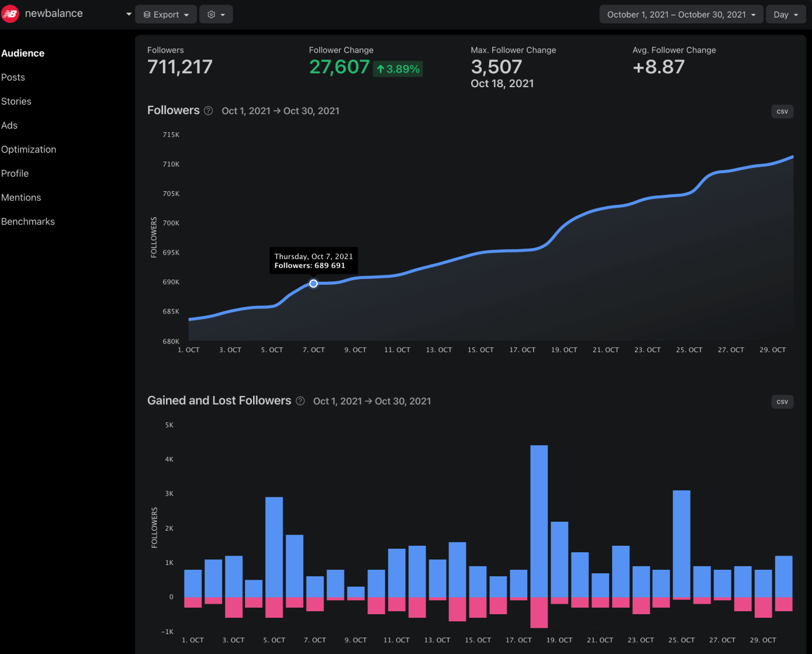Go to the Posts section

click(13, 77)
